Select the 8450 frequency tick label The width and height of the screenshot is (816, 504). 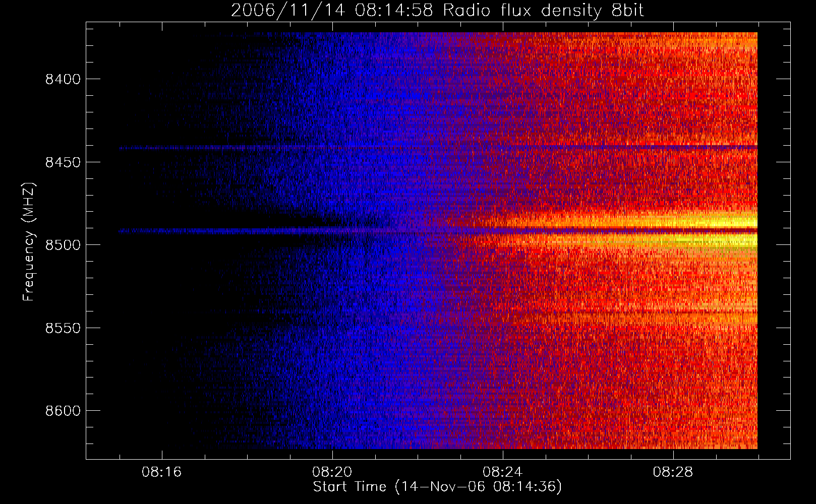pos(63,162)
